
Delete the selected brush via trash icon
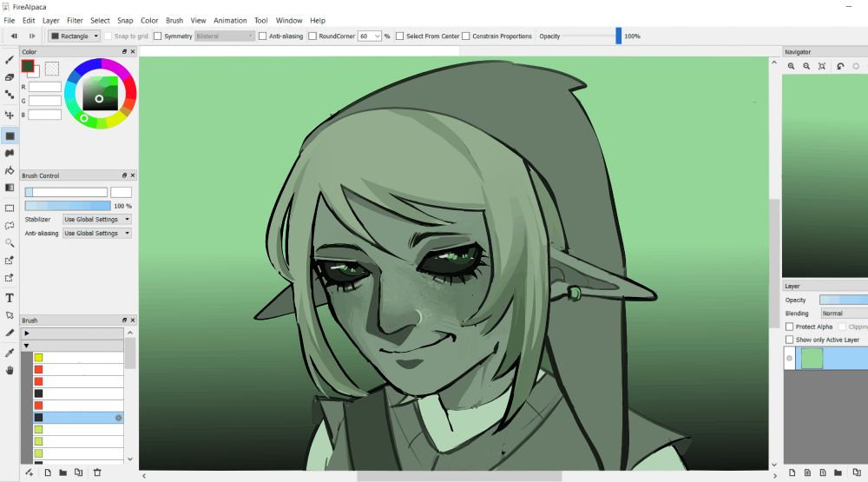[97, 472]
